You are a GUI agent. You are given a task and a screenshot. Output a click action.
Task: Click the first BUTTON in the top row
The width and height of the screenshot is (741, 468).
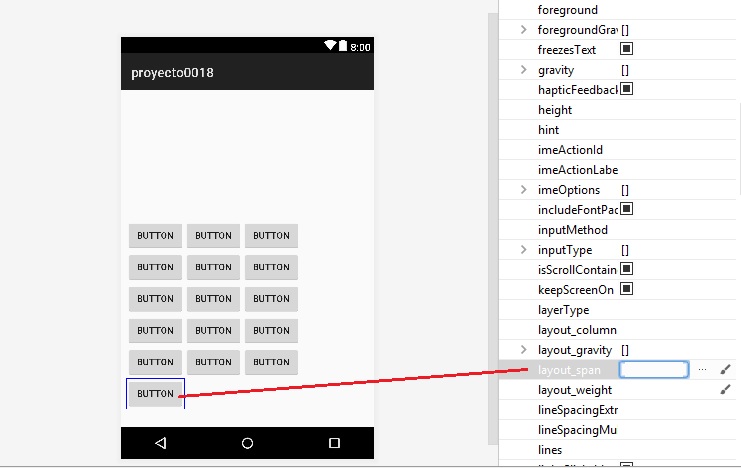(155, 236)
